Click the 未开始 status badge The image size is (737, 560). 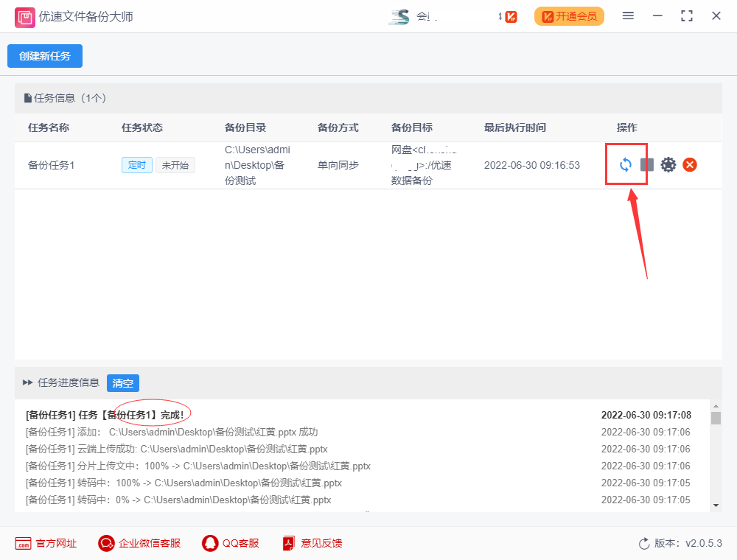click(175, 165)
